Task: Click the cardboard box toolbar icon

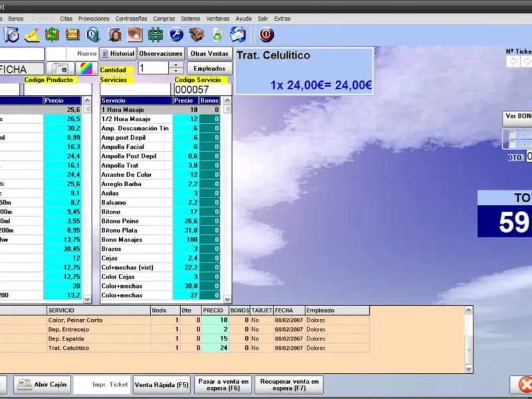Action: click(196, 35)
